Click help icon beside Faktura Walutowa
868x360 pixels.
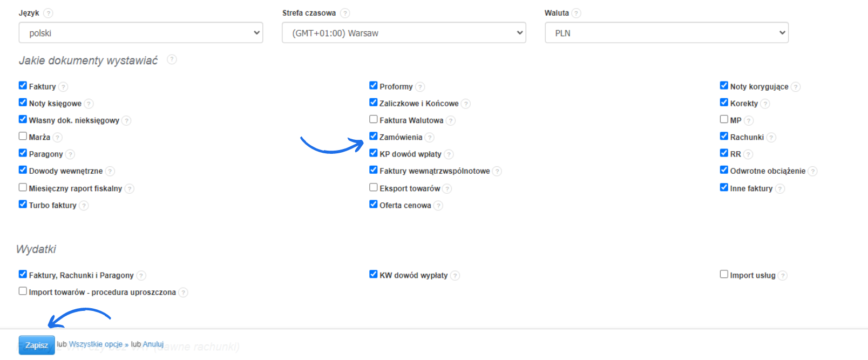click(x=451, y=120)
